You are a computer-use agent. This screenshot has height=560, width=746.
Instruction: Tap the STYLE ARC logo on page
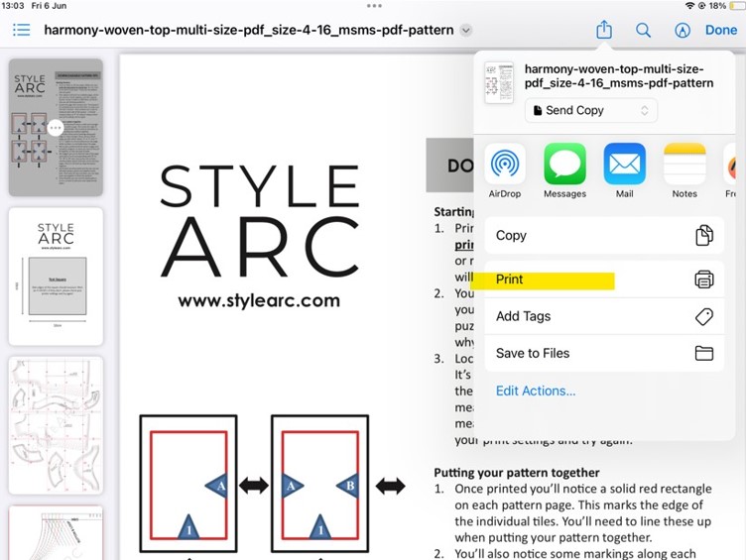259,221
